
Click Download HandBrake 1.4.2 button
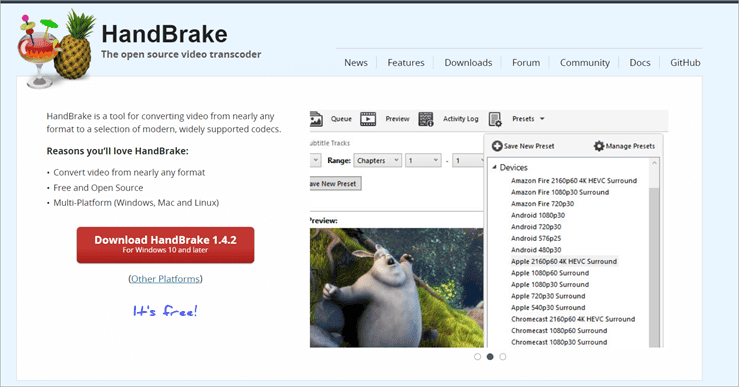click(165, 245)
